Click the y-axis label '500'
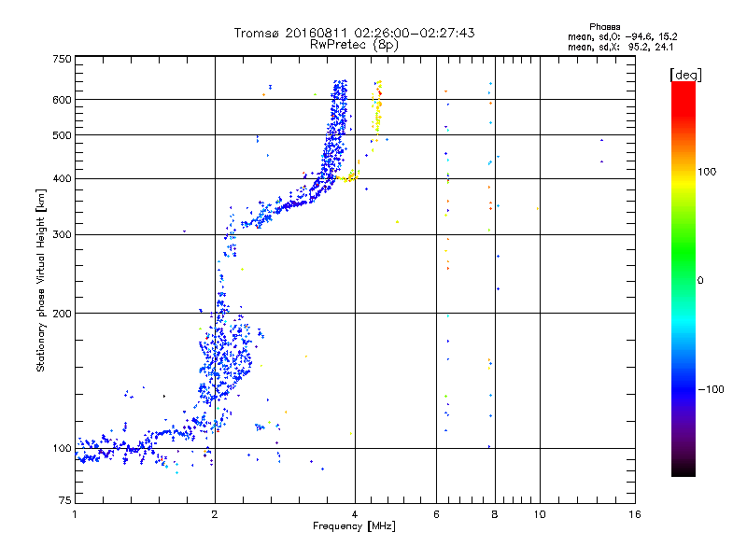The image size is (747, 560). point(62,135)
